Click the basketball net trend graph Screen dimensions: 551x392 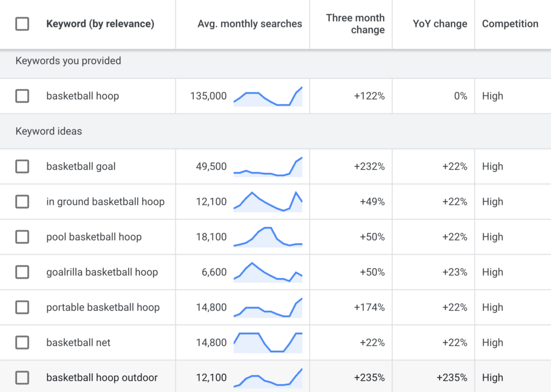point(268,343)
